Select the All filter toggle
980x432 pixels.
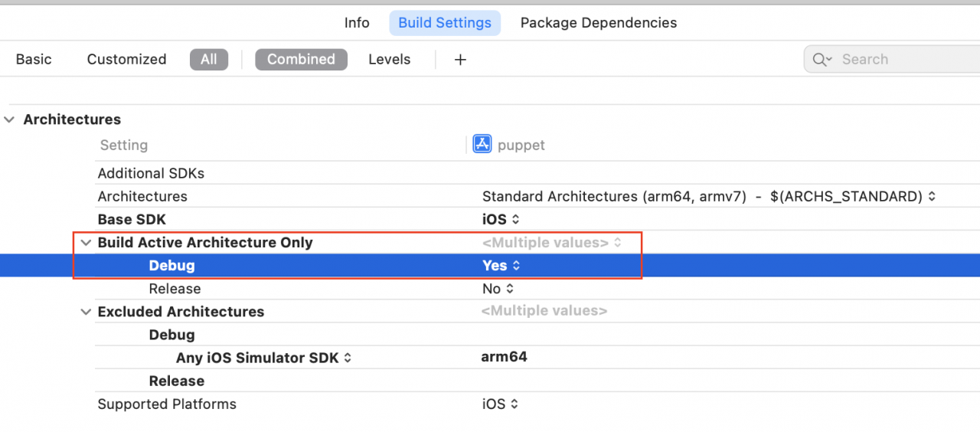[x=208, y=60]
